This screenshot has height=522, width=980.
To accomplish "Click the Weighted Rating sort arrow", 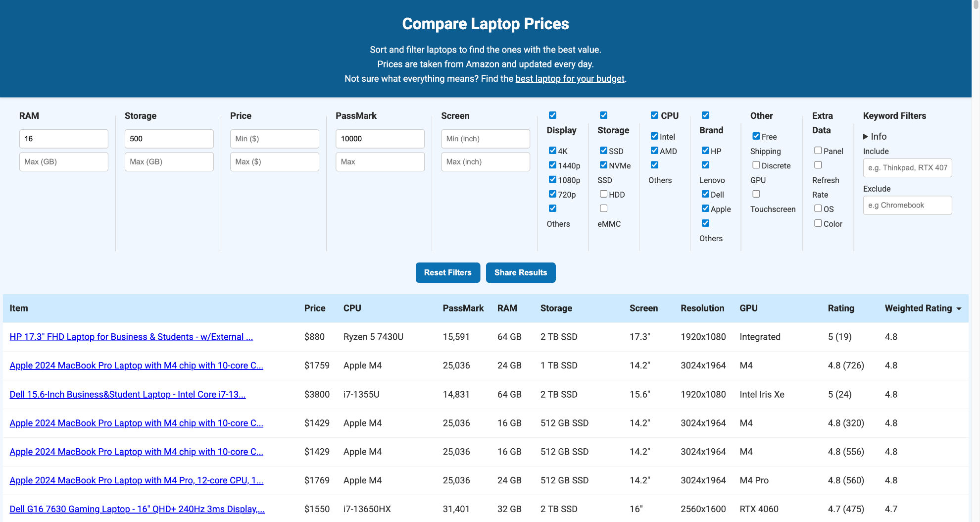I will coord(959,309).
